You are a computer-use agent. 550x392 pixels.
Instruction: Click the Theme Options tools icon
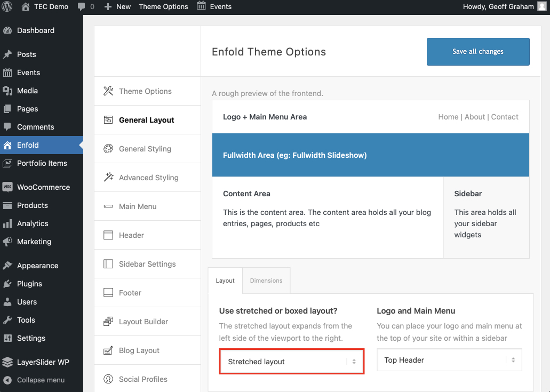tap(108, 91)
